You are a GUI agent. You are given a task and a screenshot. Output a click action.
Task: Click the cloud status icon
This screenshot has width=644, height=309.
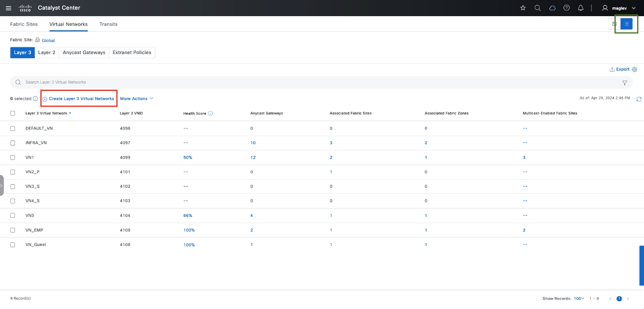coord(552,8)
